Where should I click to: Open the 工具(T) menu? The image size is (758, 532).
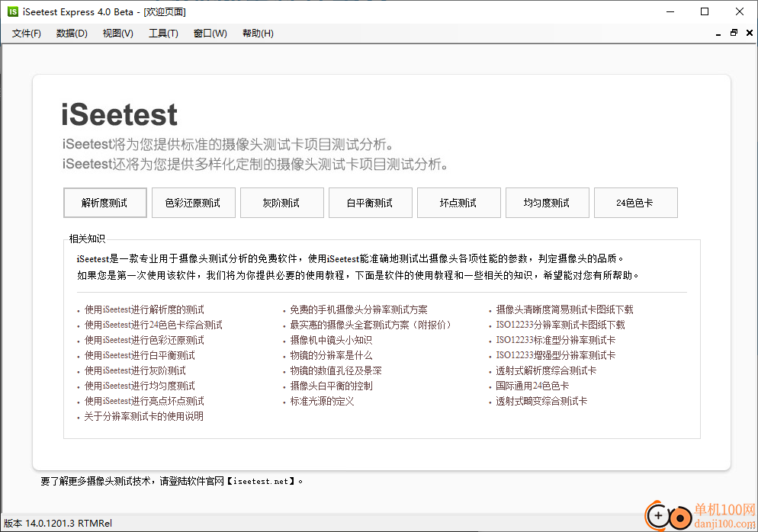pos(163,34)
